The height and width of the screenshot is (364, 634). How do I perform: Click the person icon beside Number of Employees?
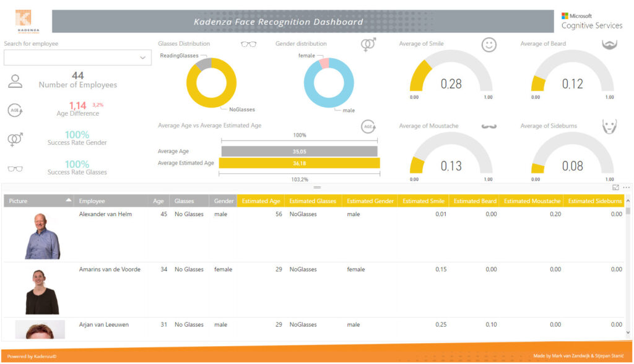[x=15, y=81]
